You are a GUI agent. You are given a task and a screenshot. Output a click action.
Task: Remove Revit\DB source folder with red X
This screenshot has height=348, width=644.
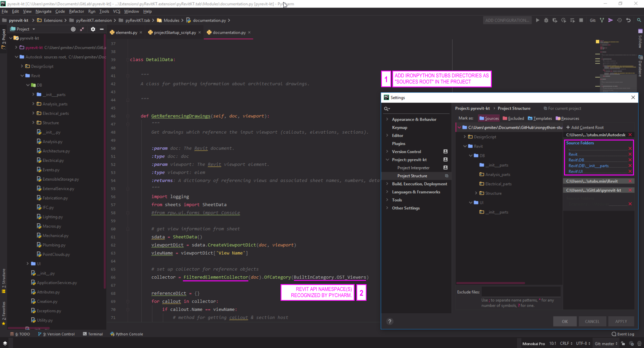(630, 160)
